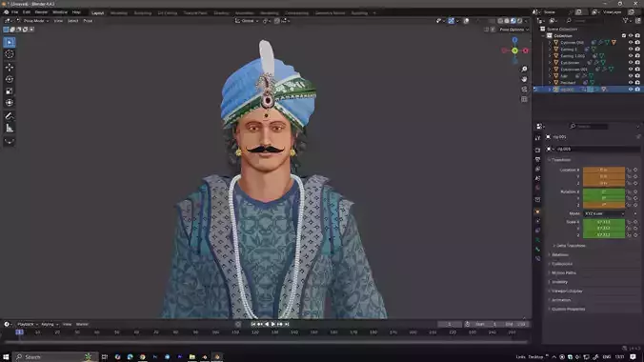The width and height of the screenshot is (644, 362).
Task: Toggle eye icon on selected rig row
Action: click(x=631, y=90)
